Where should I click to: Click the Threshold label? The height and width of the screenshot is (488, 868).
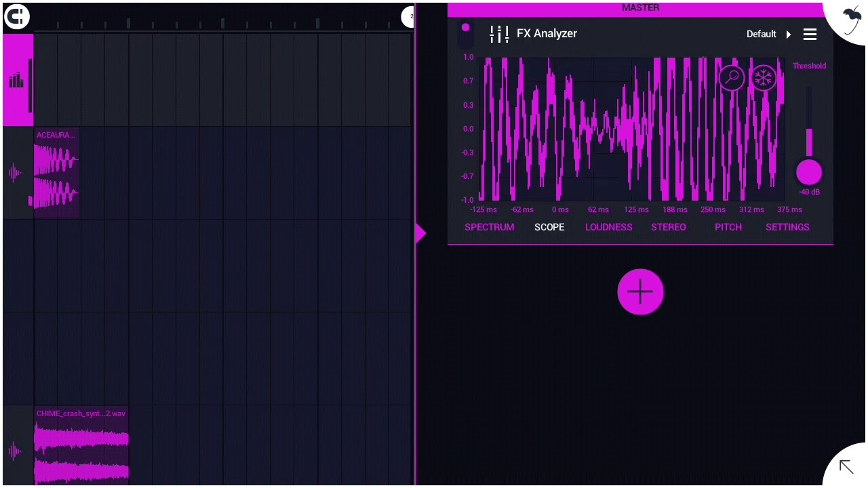tap(809, 66)
